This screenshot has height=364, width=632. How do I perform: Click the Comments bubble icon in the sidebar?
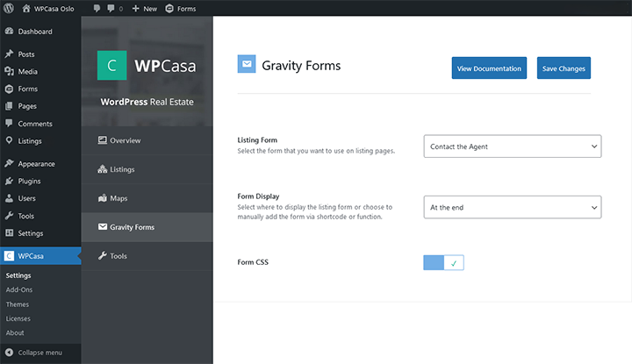(x=9, y=123)
